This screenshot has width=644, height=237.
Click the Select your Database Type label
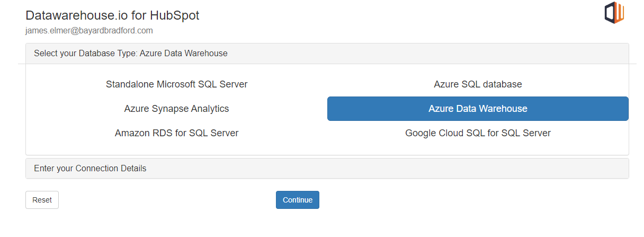pos(85,54)
